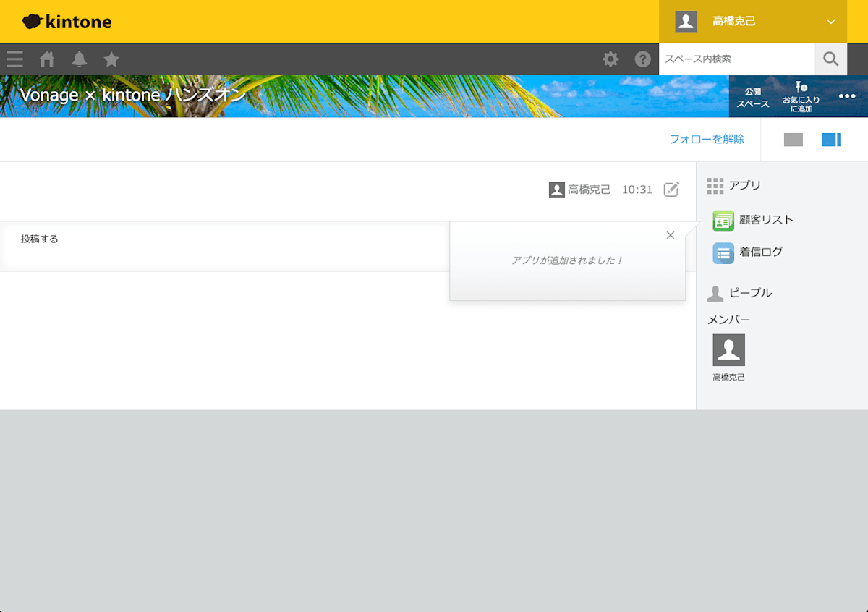Image resolution: width=868 pixels, height=612 pixels.
Task: Click the Vonage × kintone ハンズオン title
Action: tap(133, 95)
